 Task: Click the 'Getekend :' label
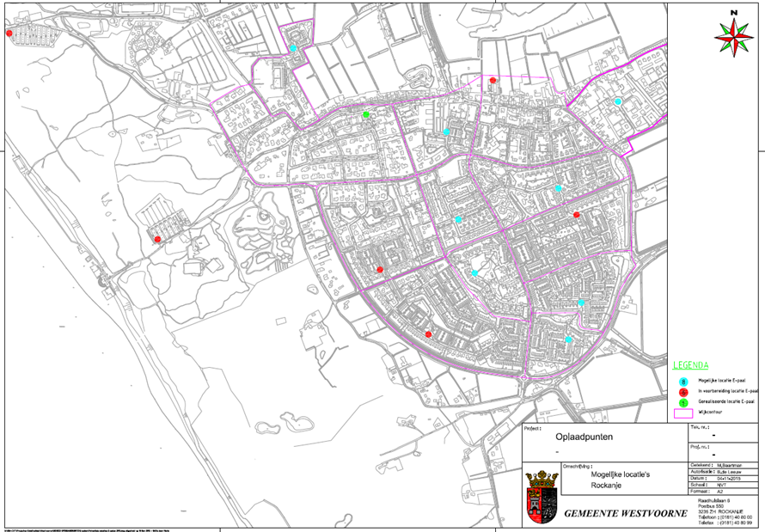point(701,466)
